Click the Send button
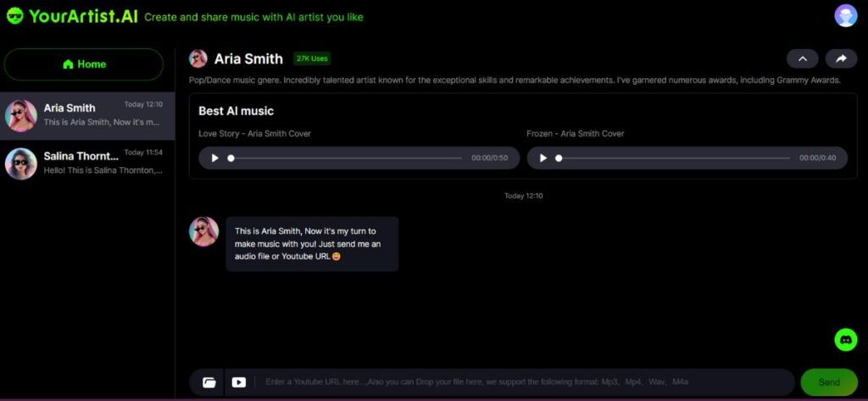The height and width of the screenshot is (401, 868). [x=829, y=382]
